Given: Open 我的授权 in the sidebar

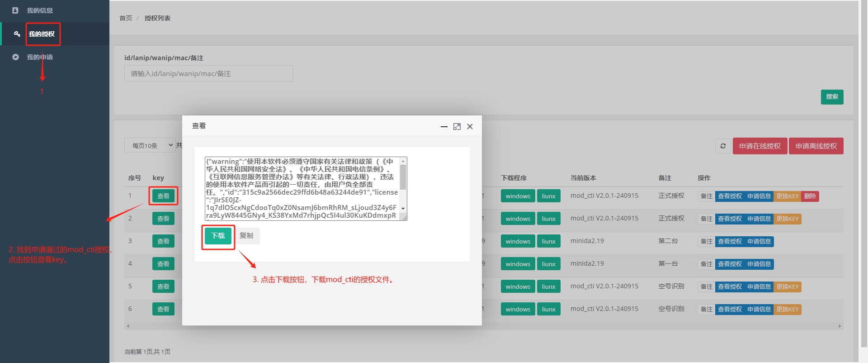Looking at the screenshot, I should [42, 34].
